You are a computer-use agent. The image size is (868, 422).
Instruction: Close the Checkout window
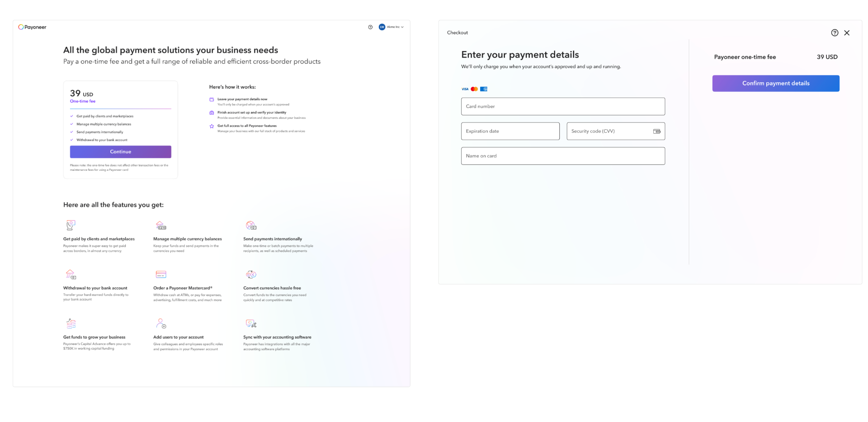847,33
